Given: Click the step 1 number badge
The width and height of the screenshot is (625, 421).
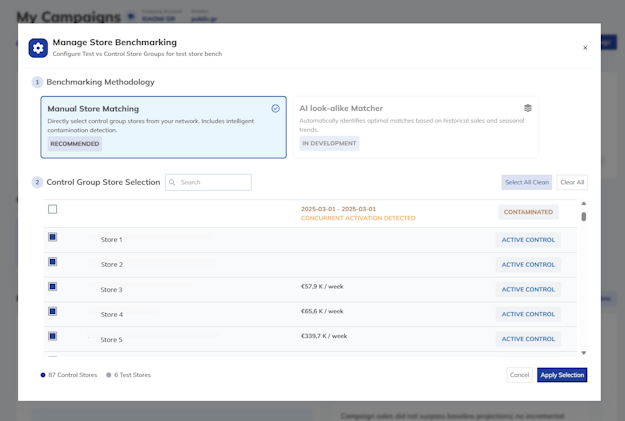Looking at the screenshot, I should tap(37, 82).
